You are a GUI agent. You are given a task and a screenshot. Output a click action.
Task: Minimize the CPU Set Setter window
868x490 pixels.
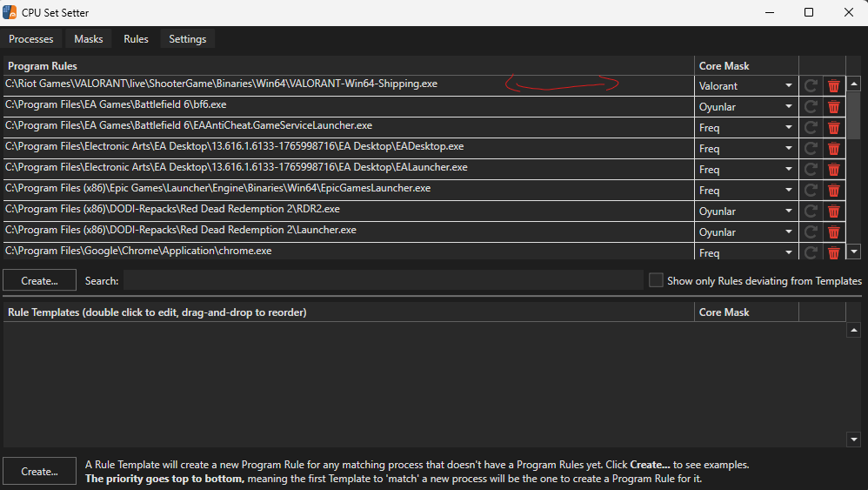click(x=770, y=12)
